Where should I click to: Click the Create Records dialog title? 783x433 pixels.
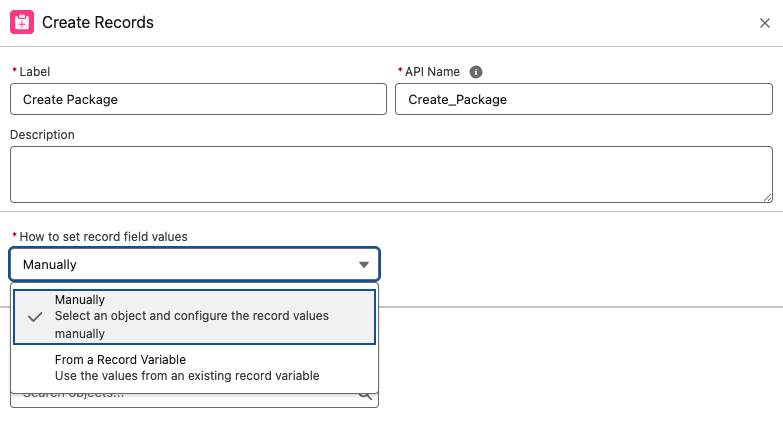pyautogui.click(x=98, y=22)
